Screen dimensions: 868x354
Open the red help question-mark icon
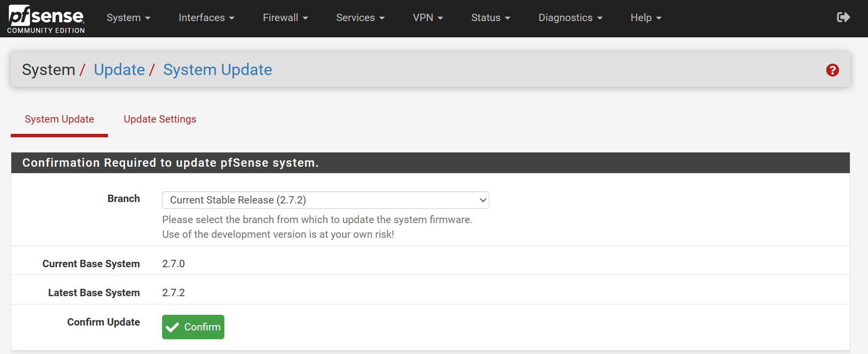pos(832,70)
